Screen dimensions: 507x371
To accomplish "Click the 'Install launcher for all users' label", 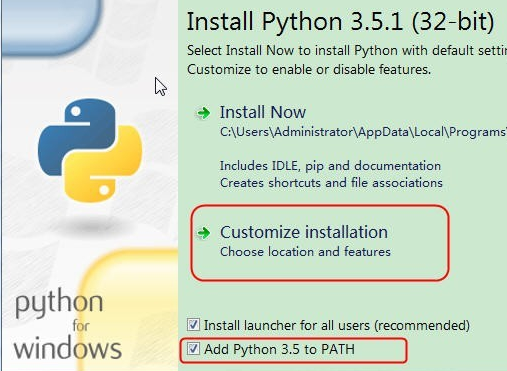I will click(x=337, y=325).
